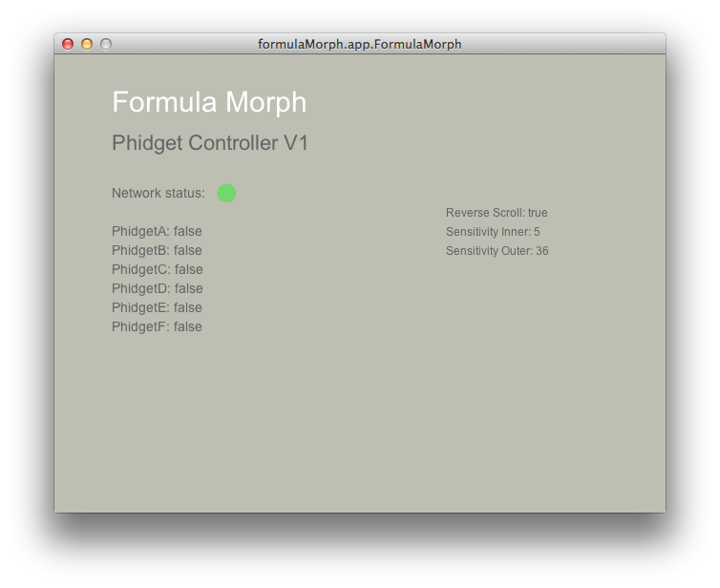Click the disabled zoom button in title bar
Image resolution: width=720 pixels, height=588 pixels.
pyautogui.click(x=106, y=44)
